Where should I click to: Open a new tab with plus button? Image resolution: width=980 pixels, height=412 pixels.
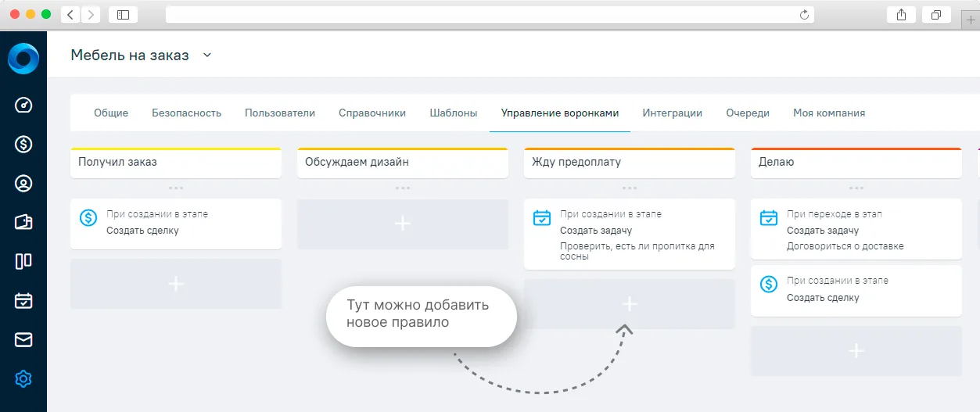pyautogui.click(x=971, y=19)
